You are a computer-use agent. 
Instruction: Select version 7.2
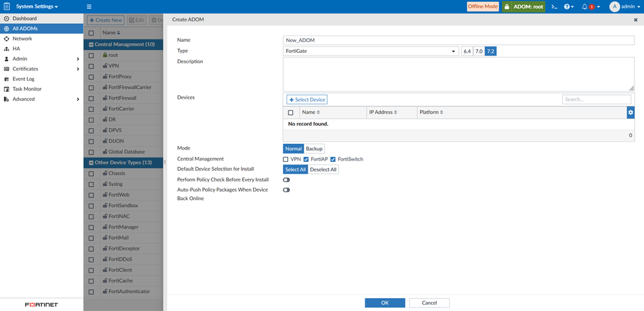(x=491, y=52)
